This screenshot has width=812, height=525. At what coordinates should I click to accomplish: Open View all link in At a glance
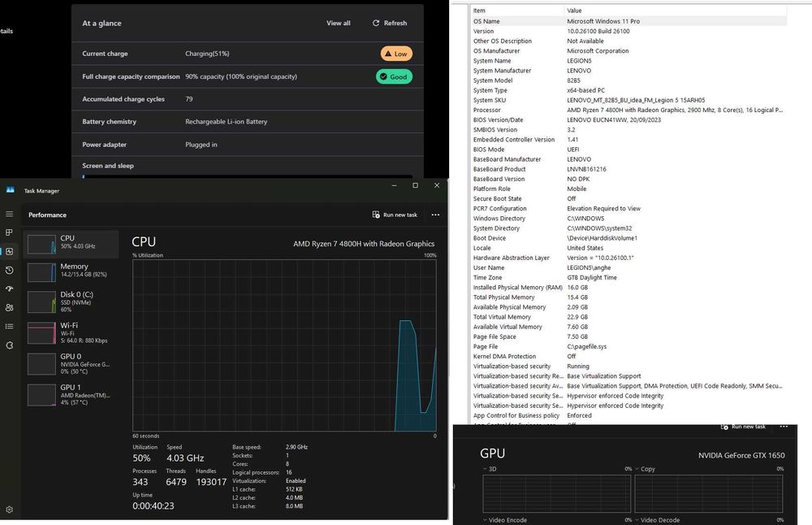338,23
